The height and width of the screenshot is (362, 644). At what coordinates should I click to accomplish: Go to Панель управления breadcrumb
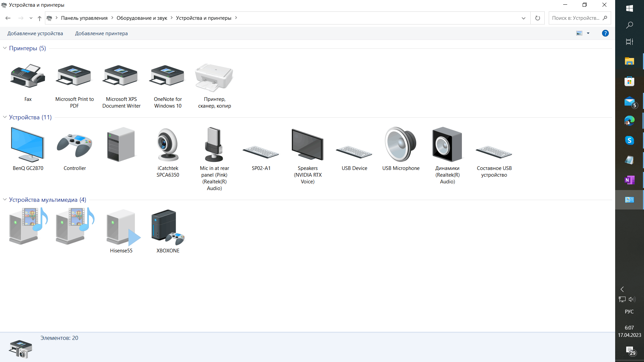(84, 18)
